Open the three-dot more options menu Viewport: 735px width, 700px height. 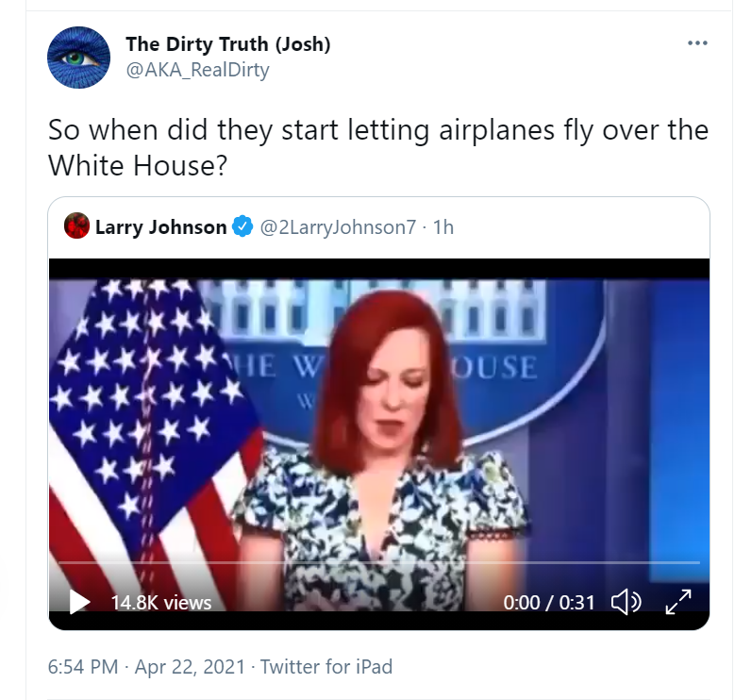697,43
